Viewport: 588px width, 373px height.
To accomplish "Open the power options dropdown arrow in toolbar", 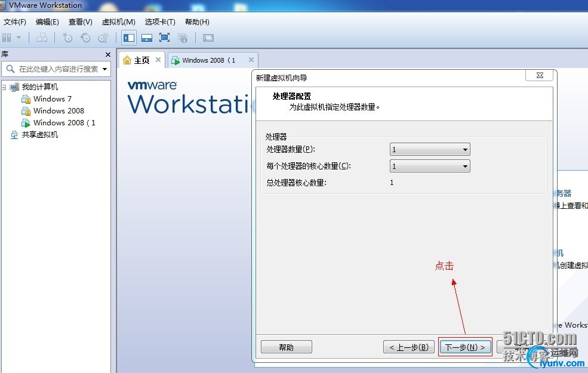I will click(19, 38).
